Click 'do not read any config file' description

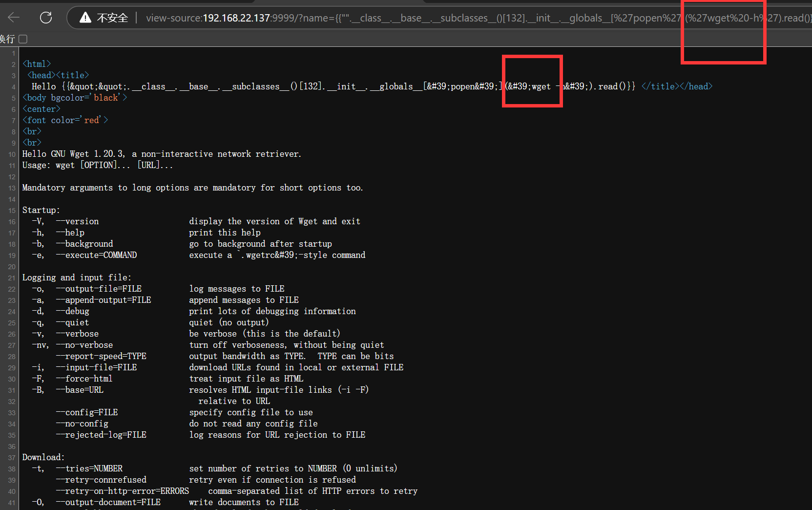pos(253,424)
